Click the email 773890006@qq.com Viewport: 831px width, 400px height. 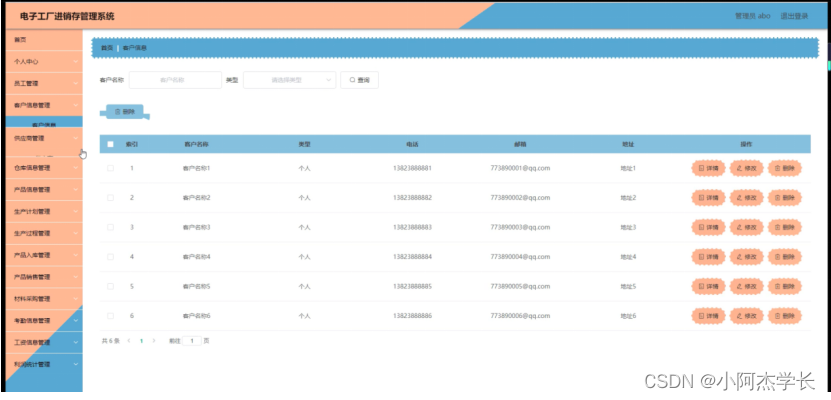[x=520, y=316]
